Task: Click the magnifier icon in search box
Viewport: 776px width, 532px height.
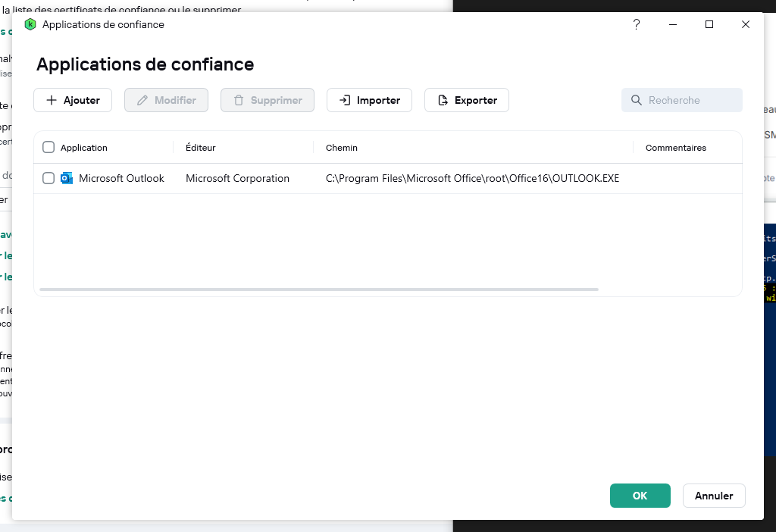Action: coord(637,100)
